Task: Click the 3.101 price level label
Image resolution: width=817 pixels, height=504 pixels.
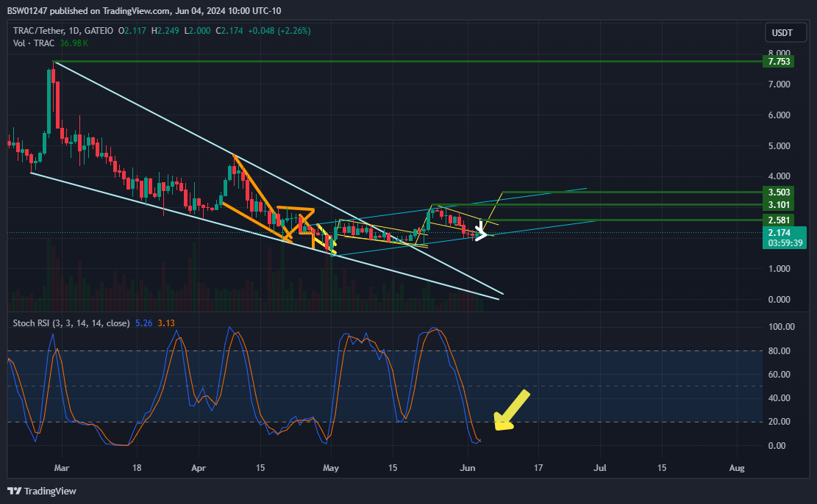Action: click(779, 205)
